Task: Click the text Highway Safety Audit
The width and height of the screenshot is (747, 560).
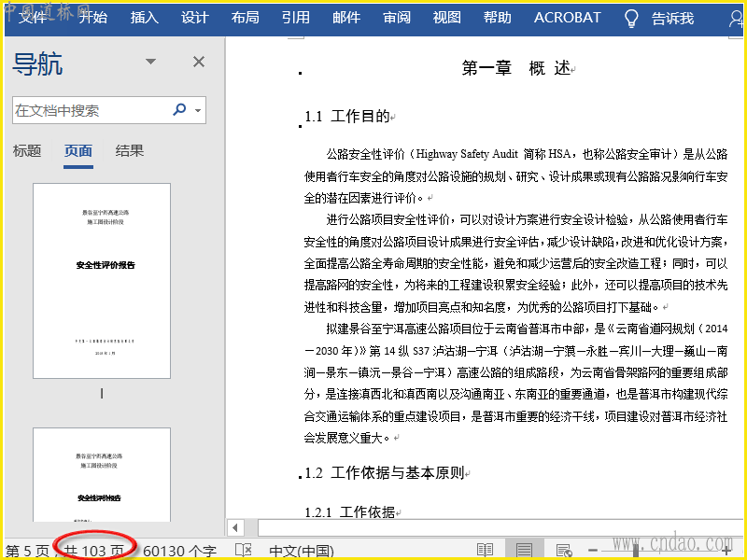Action: [467, 154]
